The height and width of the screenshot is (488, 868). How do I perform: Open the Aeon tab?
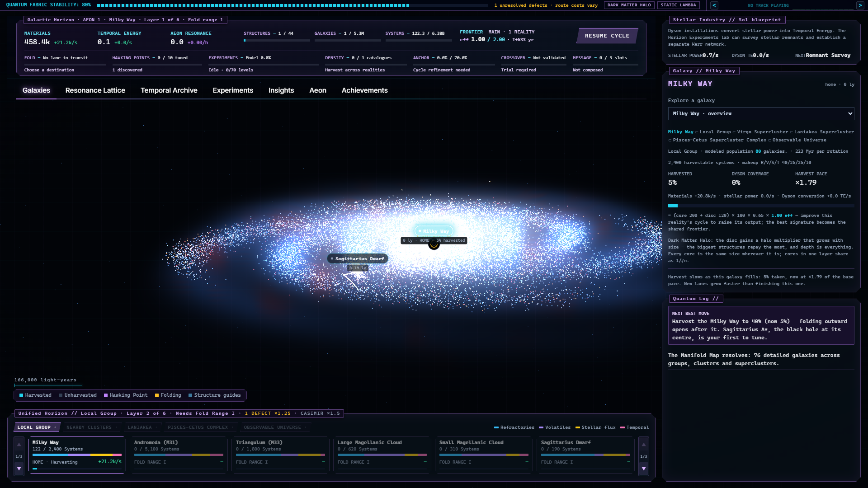click(x=318, y=90)
